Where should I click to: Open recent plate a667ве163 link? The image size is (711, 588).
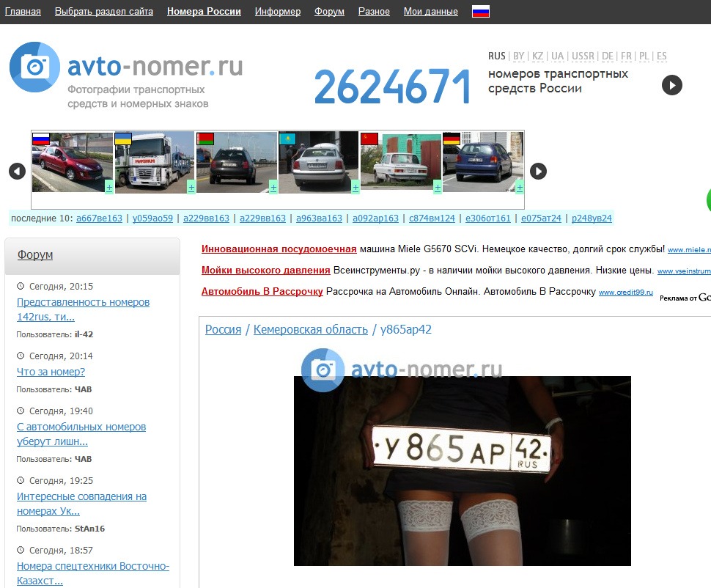click(x=99, y=218)
